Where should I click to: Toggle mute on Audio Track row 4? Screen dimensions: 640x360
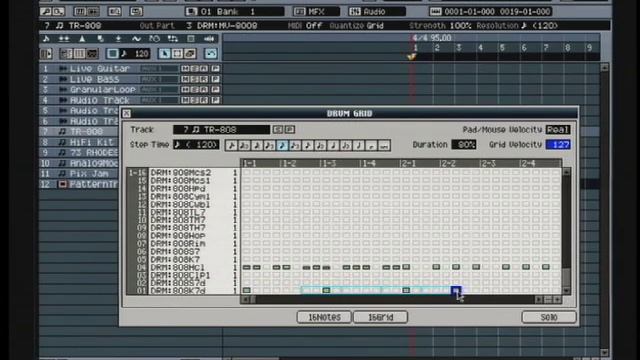[x=185, y=100]
